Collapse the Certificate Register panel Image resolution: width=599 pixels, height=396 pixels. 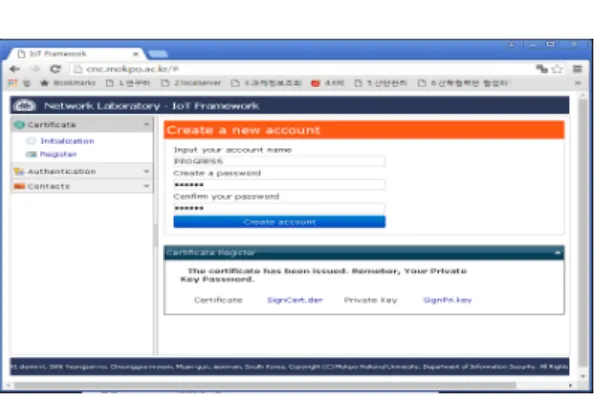(557, 252)
